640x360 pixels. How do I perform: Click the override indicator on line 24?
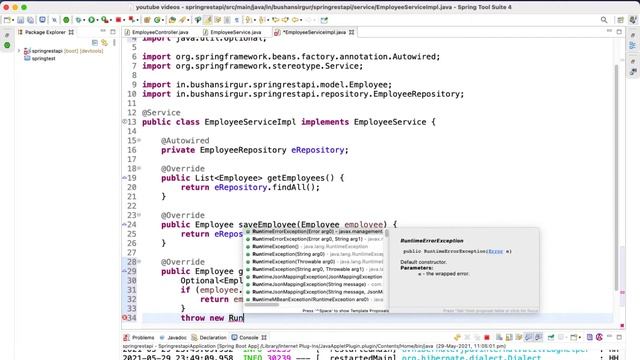pos(124,224)
